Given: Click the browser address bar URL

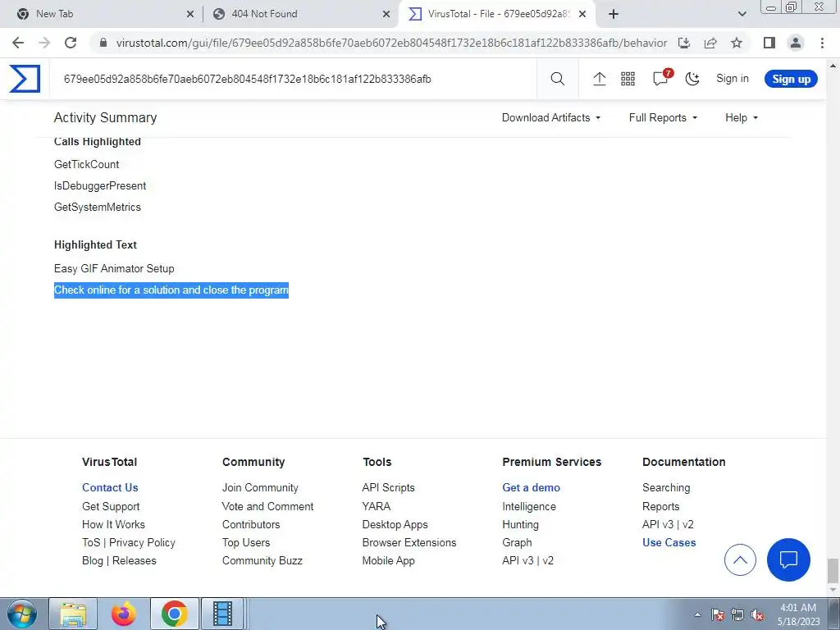Looking at the screenshot, I should 391,43.
